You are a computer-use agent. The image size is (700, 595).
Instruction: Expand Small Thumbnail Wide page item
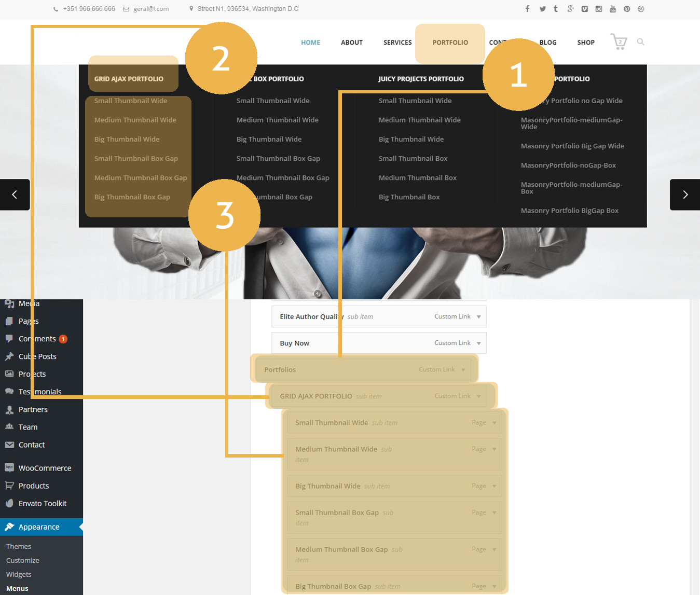494,423
